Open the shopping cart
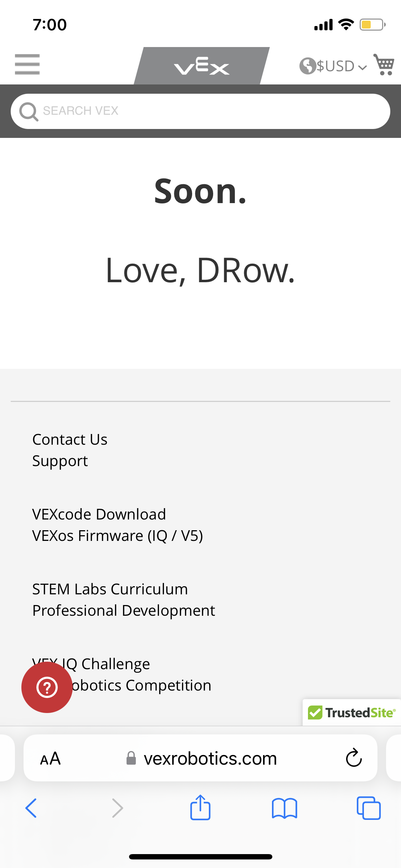Image resolution: width=401 pixels, height=868 pixels. 384,64
